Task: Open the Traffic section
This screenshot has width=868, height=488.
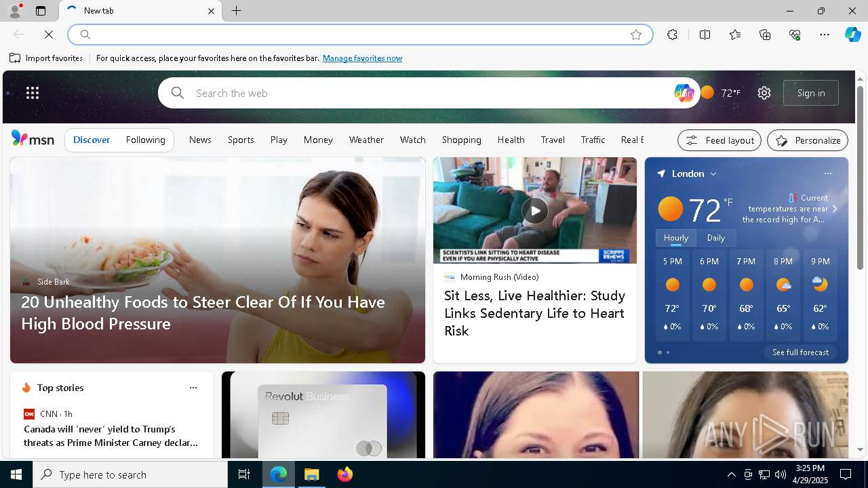Action: (x=593, y=140)
